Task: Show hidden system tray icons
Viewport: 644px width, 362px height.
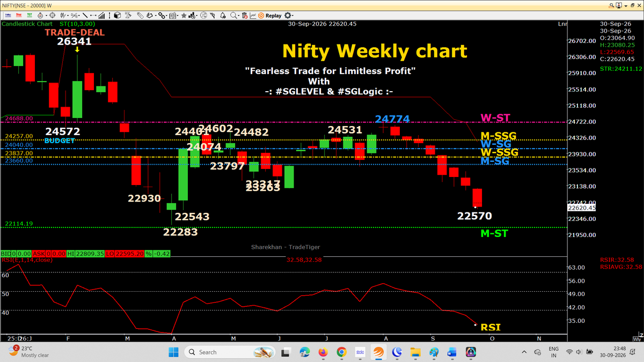Action: tap(525, 352)
